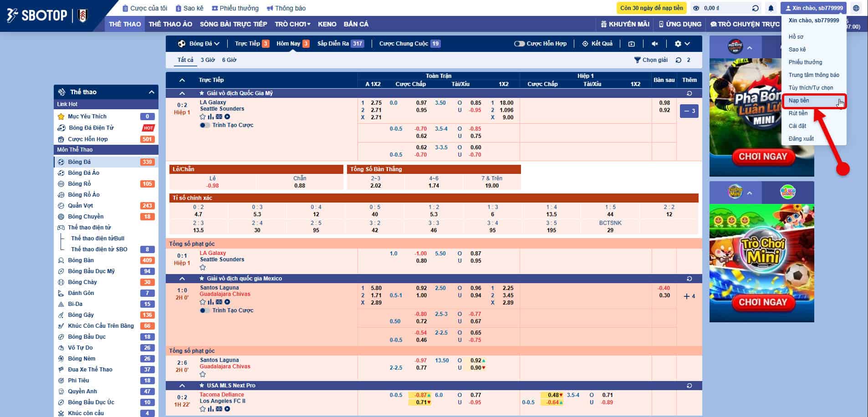Screen dimensions: 868x417
Task: Open the live stream TV icon
Action: [x=631, y=44]
